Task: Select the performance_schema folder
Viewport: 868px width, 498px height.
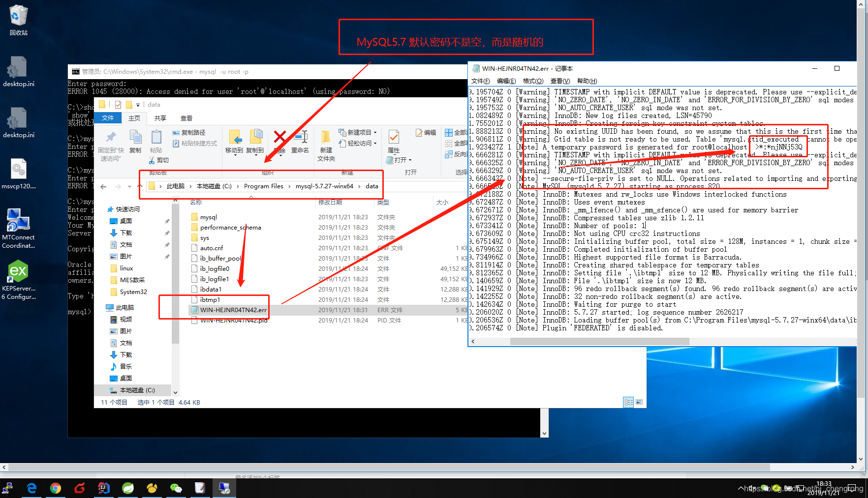Action: point(230,228)
